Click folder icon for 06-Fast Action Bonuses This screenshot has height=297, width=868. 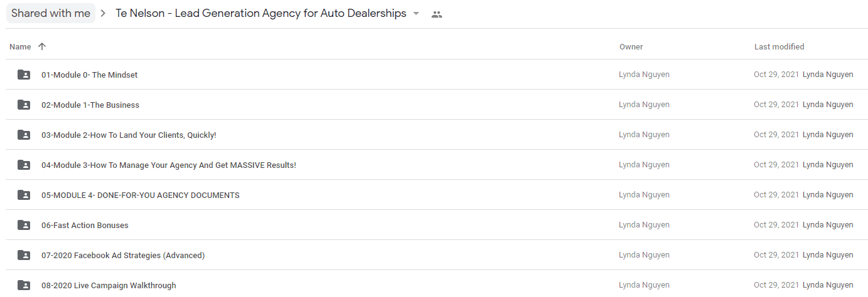coord(24,225)
